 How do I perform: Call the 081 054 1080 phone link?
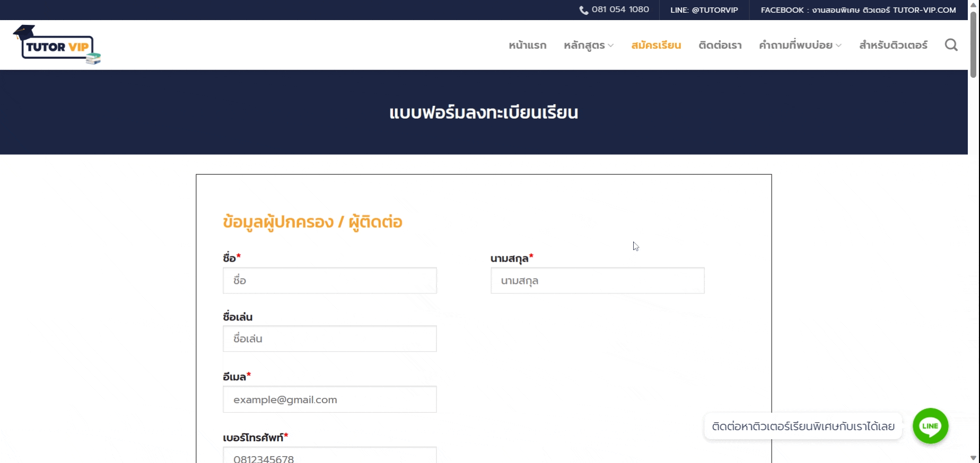tap(620, 10)
